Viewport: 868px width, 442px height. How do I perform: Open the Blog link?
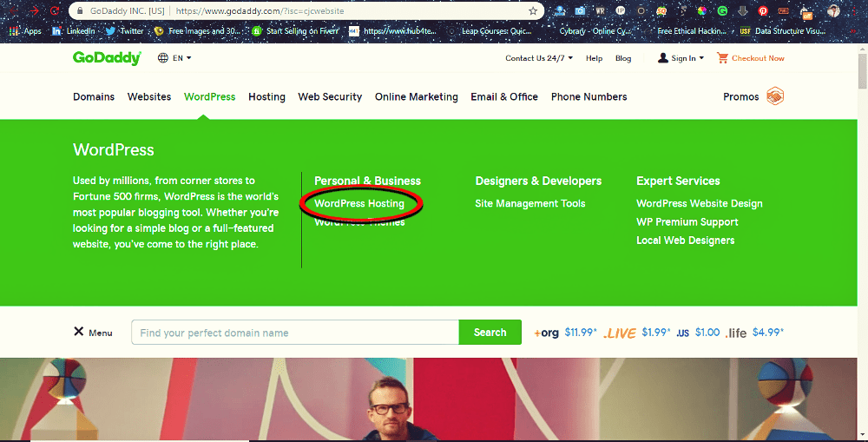pyautogui.click(x=623, y=58)
